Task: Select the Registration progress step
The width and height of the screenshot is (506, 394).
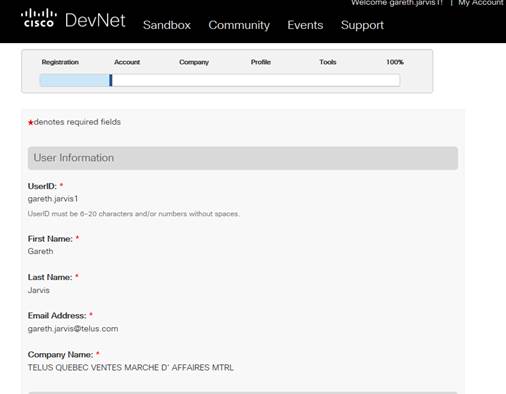Action: 60,62
